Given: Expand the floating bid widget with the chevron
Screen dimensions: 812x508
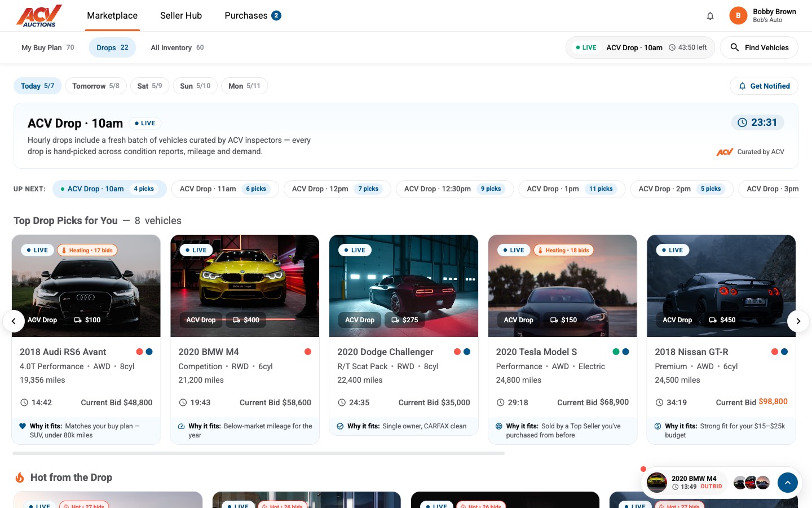Looking at the screenshot, I should point(788,483).
